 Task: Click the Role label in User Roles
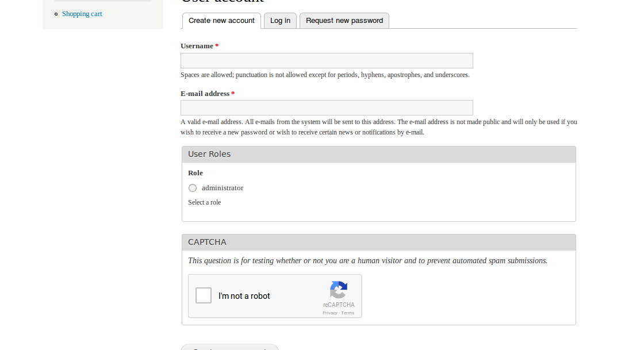(195, 172)
